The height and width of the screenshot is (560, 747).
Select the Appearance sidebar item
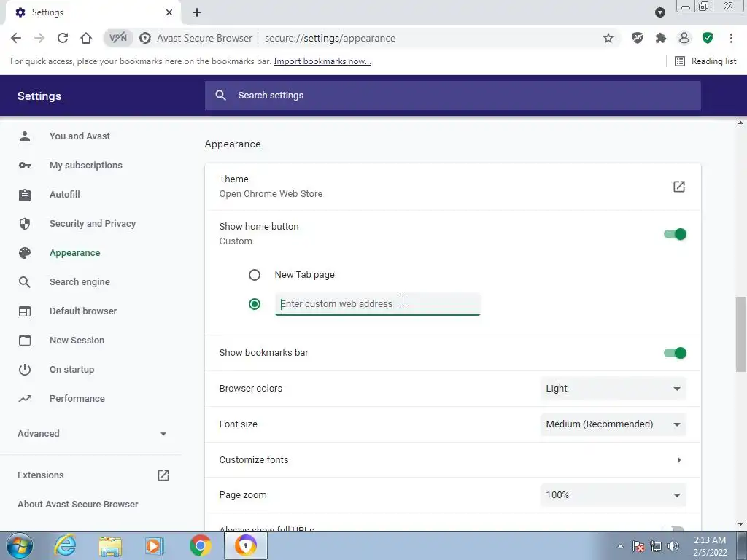[x=75, y=253]
